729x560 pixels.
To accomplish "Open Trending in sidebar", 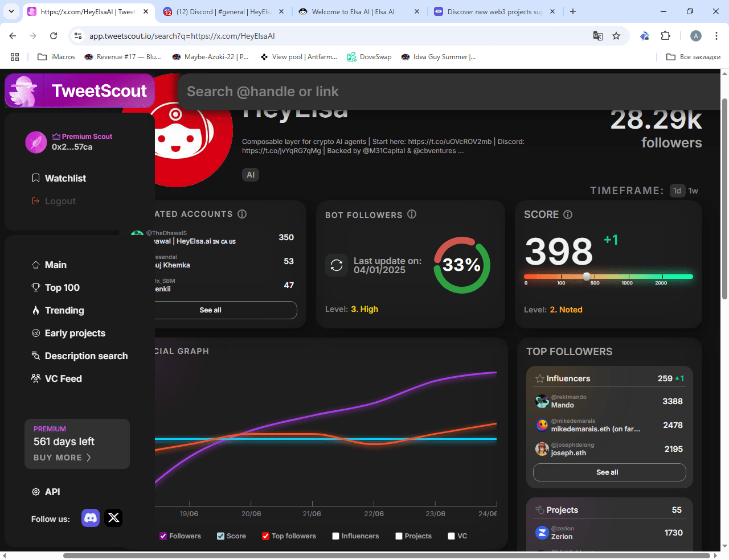I will coord(58,310).
